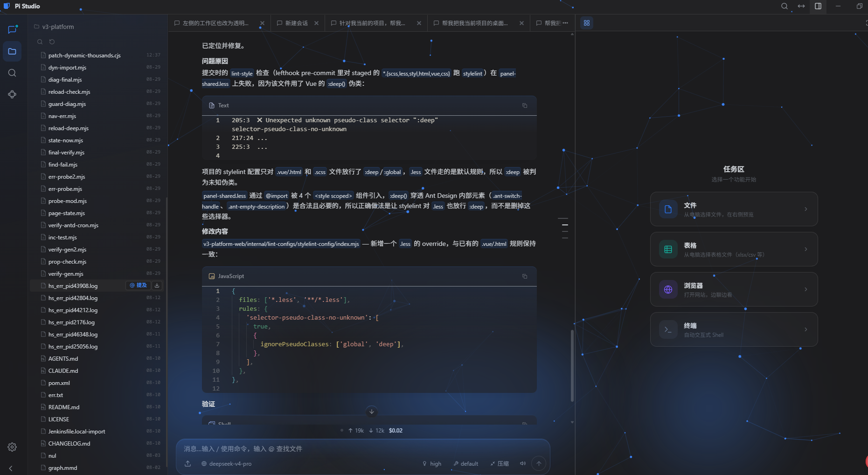The height and width of the screenshot is (475, 868).
Task: Download hs_err_pid43908.log via row icon
Action: pos(157,286)
